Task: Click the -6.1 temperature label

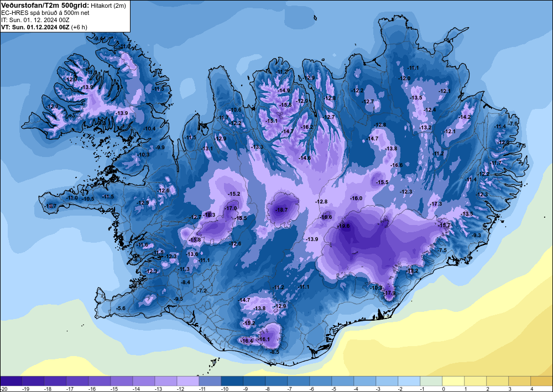Action: pyautogui.click(x=450, y=40)
